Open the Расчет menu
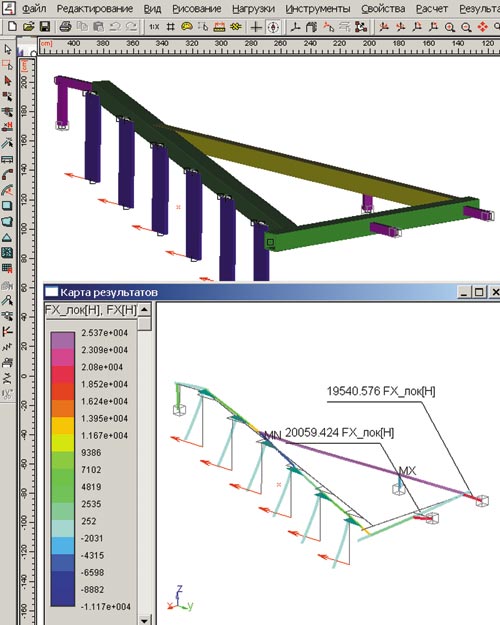The image size is (500, 625). pyautogui.click(x=432, y=8)
